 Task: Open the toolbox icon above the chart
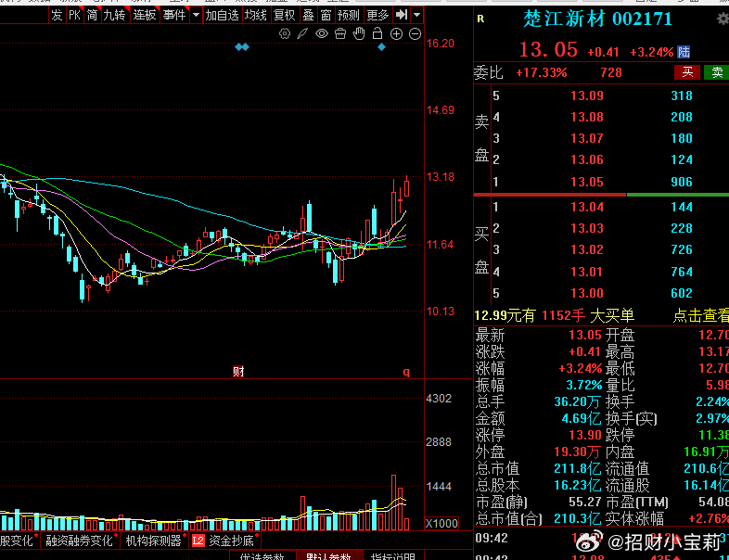click(340, 33)
